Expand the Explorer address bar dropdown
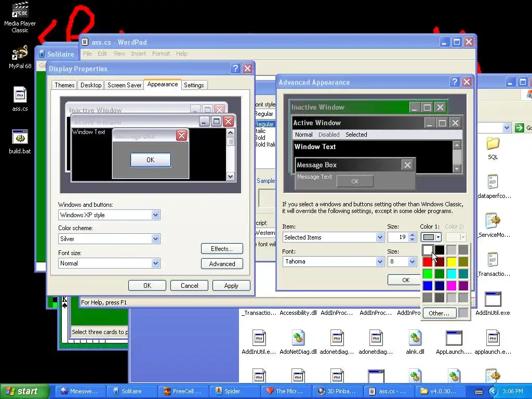The width and height of the screenshot is (532, 399). pyautogui.click(x=507, y=128)
